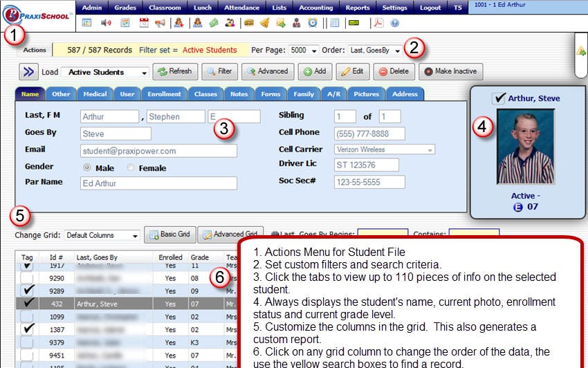This screenshot has height=368, width=588.
Task: Toggle the checkbox next to Arthur, Steve header
Action: click(499, 98)
